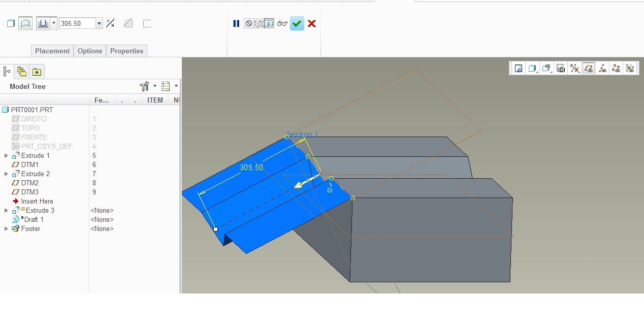Open the Options tab

pyautogui.click(x=90, y=51)
